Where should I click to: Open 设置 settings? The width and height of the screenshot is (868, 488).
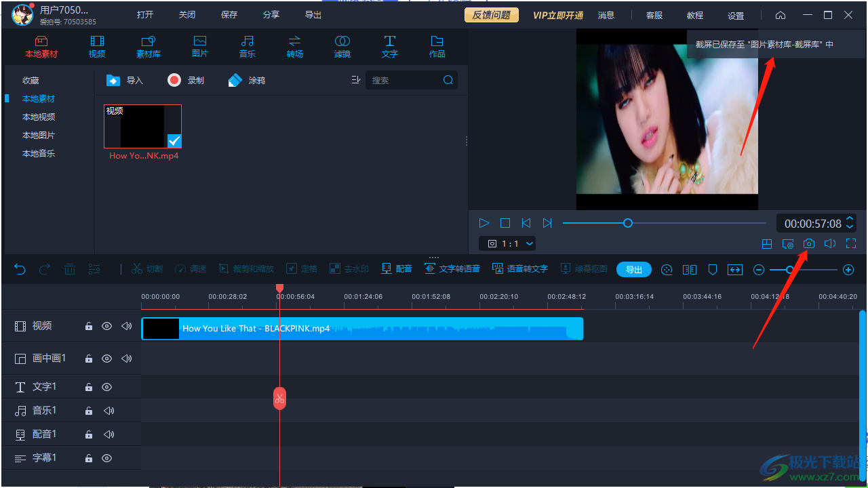point(736,15)
